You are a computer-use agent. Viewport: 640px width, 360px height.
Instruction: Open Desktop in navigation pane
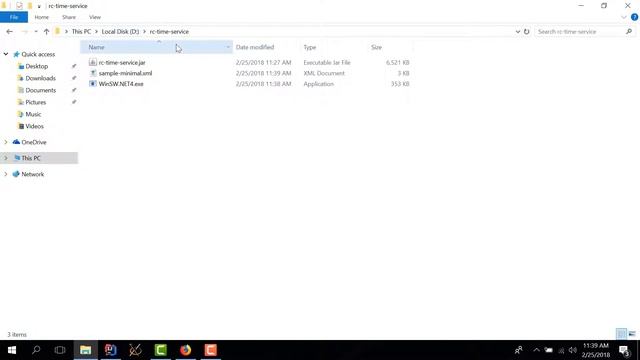pyautogui.click(x=37, y=66)
